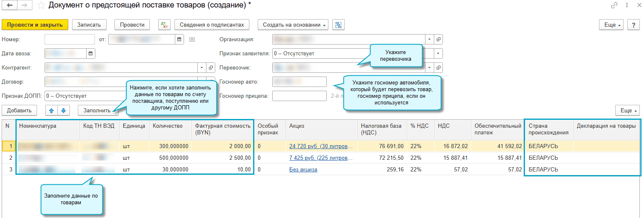Focus the Госномер прицепа field
This screenshot has height=218, width=644.
pos(299,96)
